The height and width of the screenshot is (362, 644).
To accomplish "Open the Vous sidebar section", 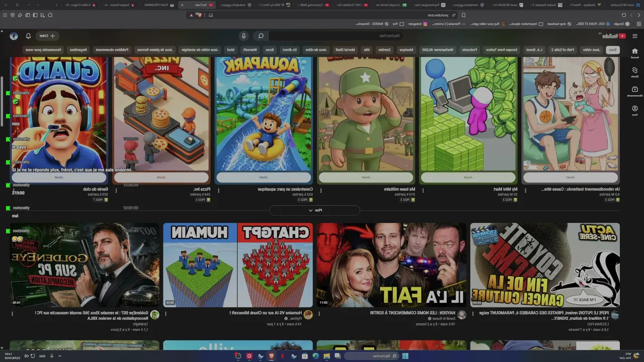I will coord(635,110).
